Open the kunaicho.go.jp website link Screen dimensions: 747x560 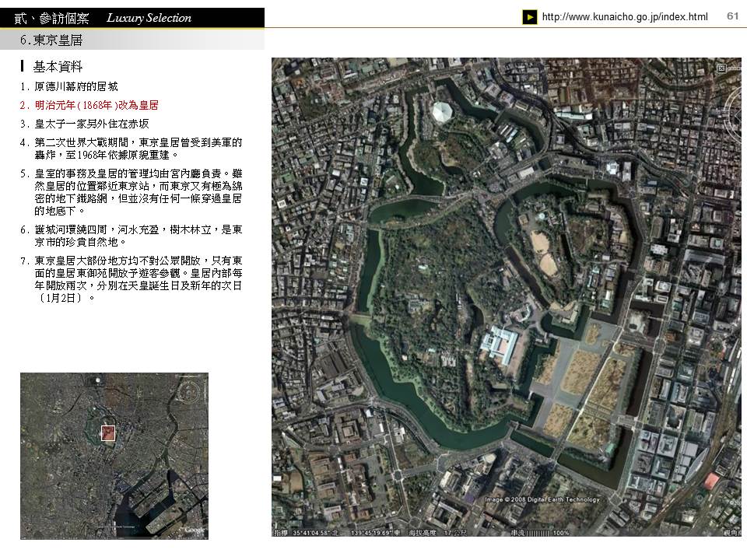[624, 17]
